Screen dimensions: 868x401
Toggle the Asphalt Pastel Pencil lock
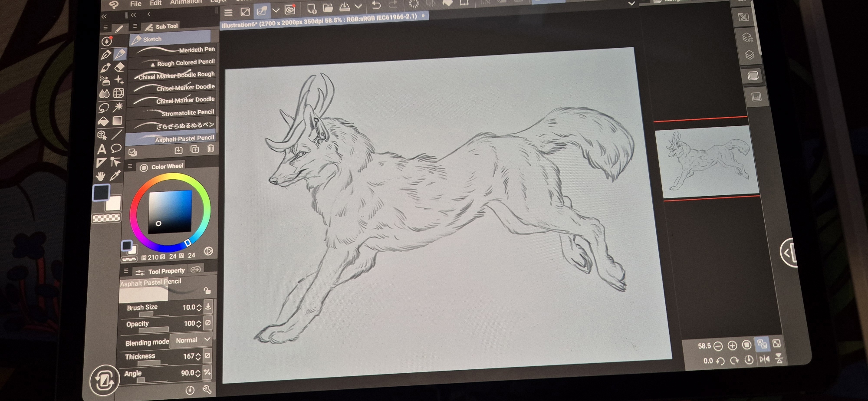point(207,290)
